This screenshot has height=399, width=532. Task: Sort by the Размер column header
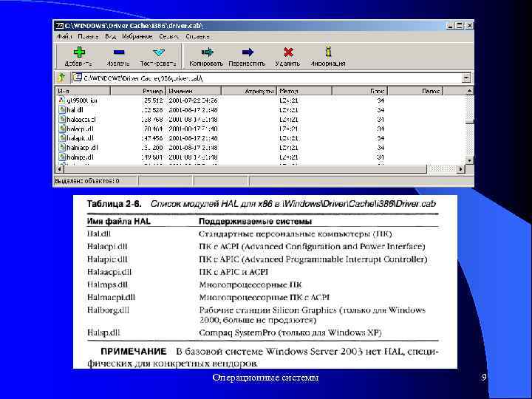138,91
